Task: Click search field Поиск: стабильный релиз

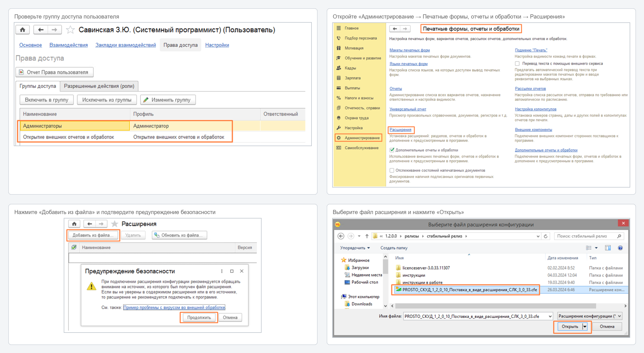Action: coord(589,236)
